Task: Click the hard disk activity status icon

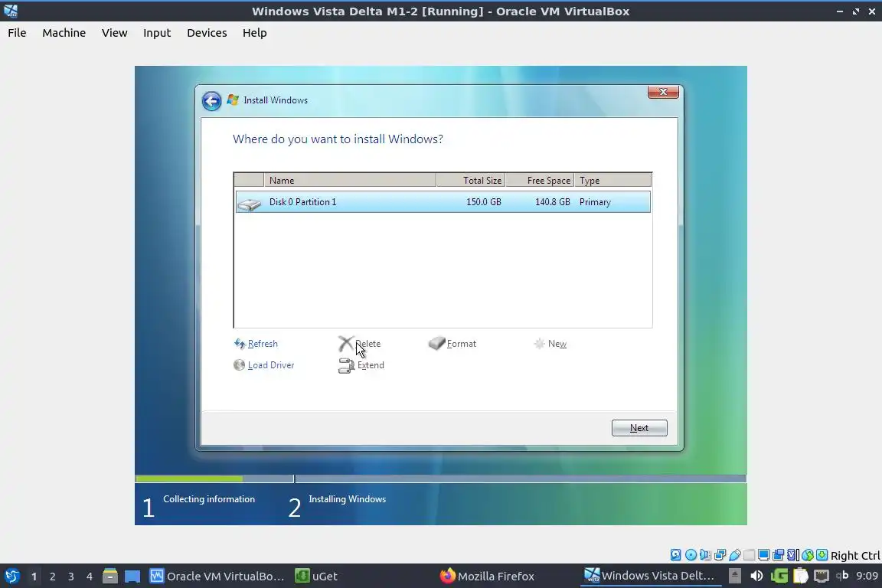Action: pyautogui.click(x=675, y=555)
